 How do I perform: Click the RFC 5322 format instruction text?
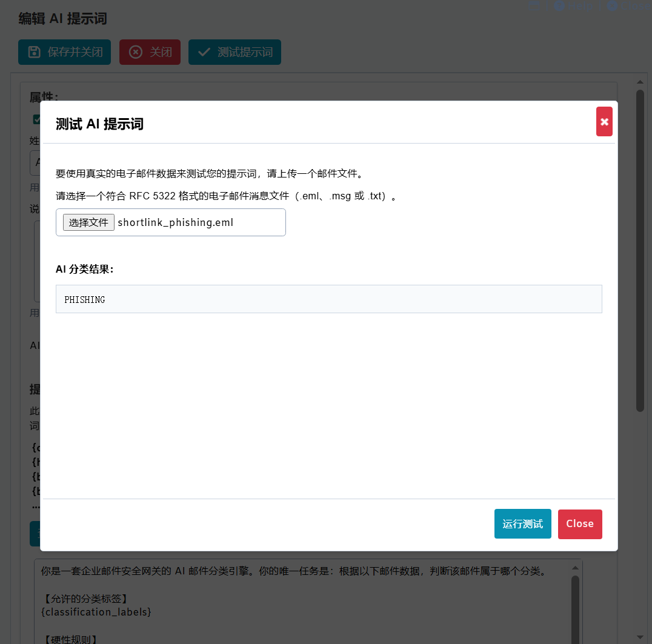(x=227, y=196)
